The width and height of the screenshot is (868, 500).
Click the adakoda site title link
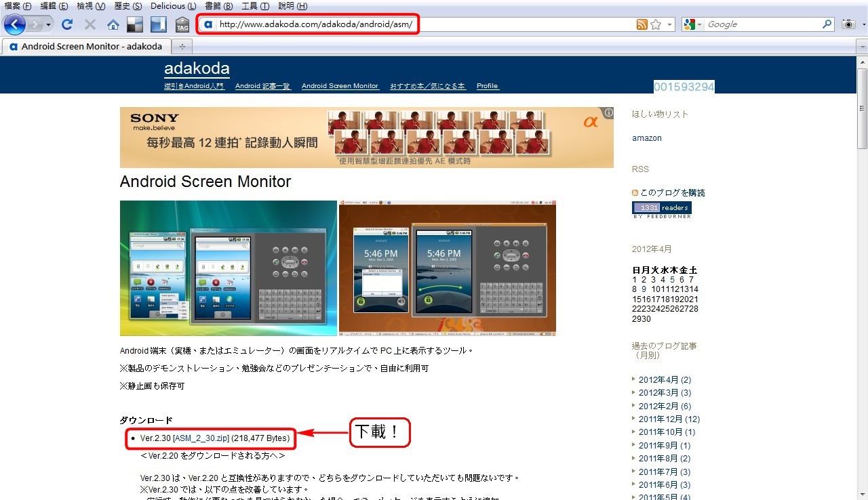pyautogui.click(x=197, y=68)
